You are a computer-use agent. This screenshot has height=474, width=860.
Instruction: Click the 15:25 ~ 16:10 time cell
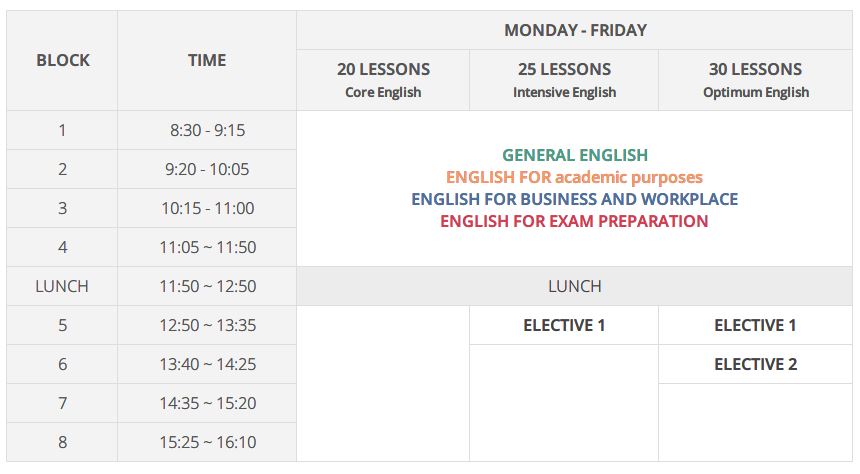point(207,442)
